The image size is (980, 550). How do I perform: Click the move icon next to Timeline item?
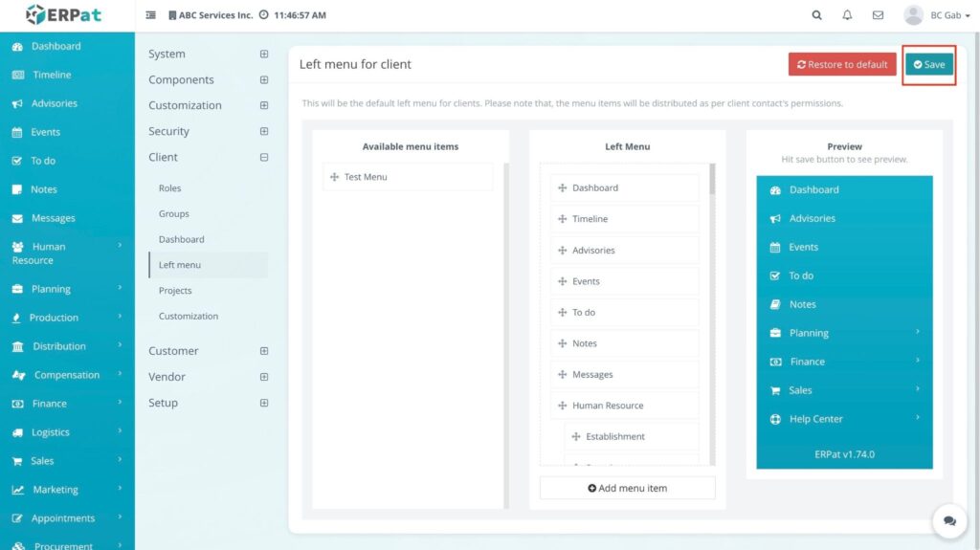(563, 219)
